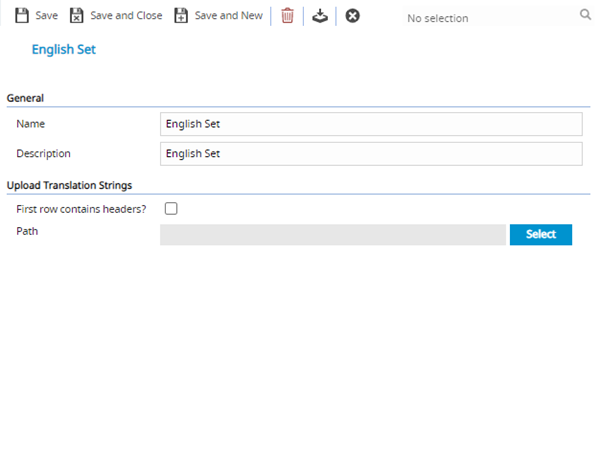Click the Save and Close icon
This screenshot has width=600, height=461.
coord(77,16)
